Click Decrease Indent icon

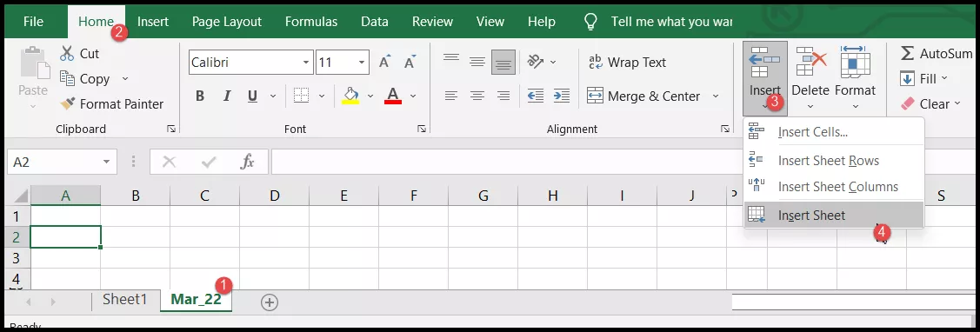coord(536,96)
